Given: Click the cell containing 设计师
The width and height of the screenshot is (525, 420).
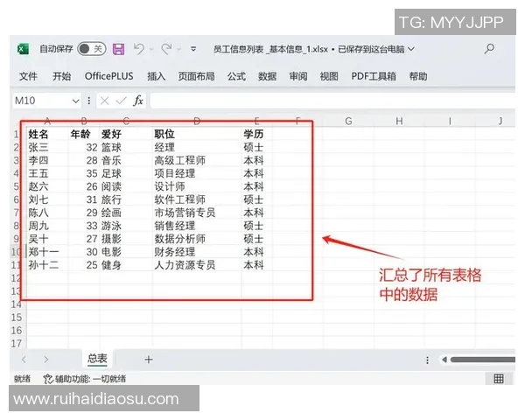Looking at the screenshot, I should [x=197, y=186].
